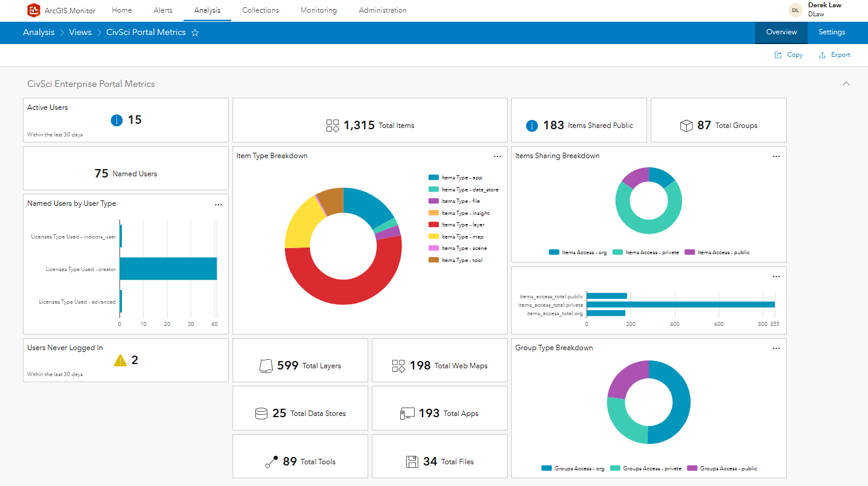This screenshot has height=486, width=868.
Task: Click the info icon beside Active Users count
Action: (116, 120)
